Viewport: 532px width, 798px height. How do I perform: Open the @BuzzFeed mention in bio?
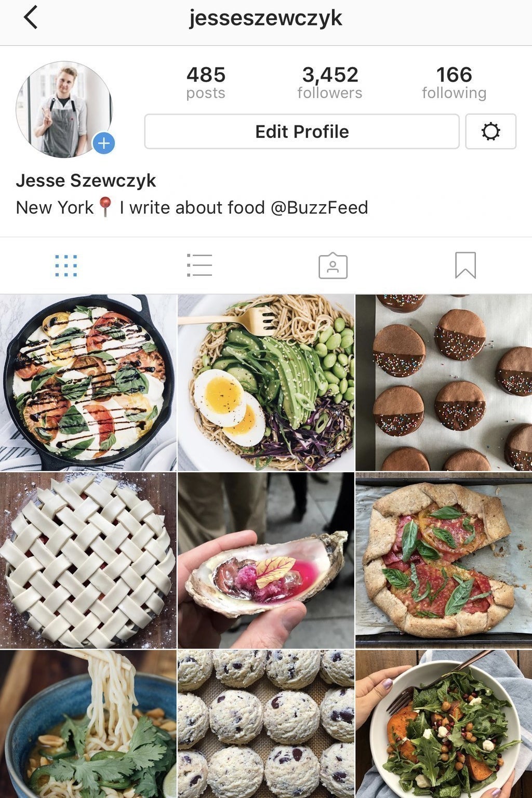pyautogui.click(x=319, y=207)
